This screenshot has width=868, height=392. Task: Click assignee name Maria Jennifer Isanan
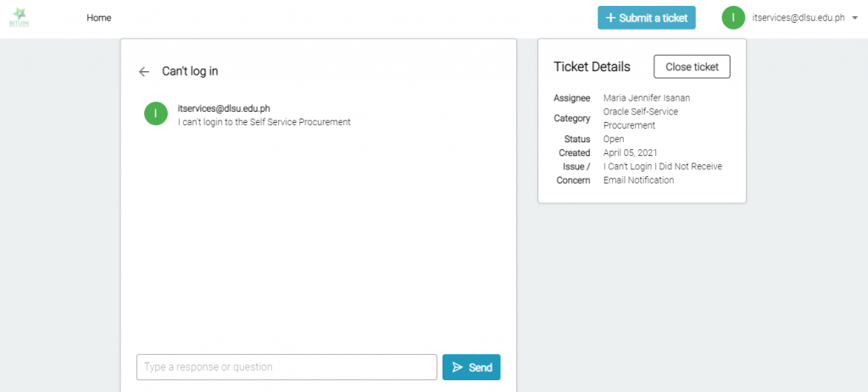647,98
